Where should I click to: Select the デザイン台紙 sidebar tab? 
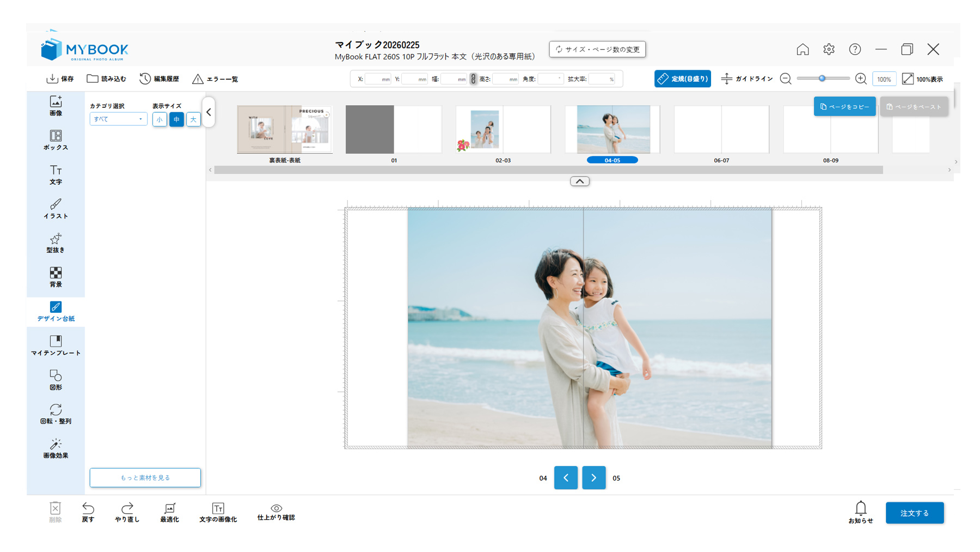pyautogui.click(x=56, y=312)
